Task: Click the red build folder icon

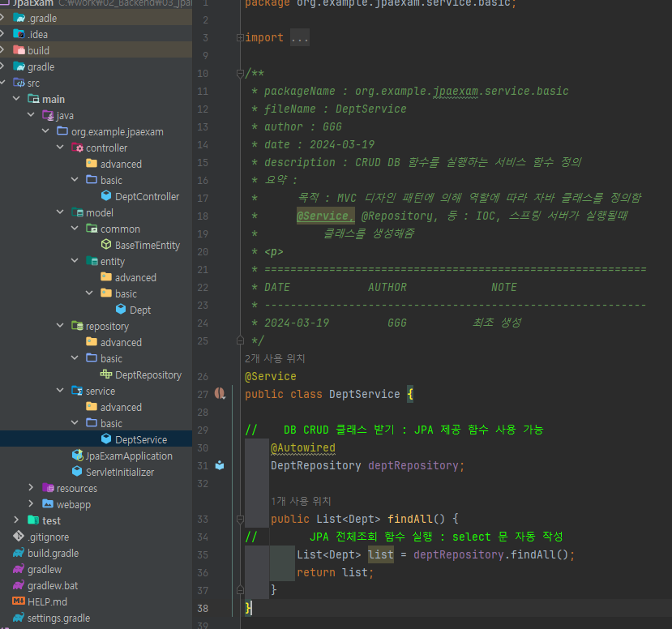Action: pos(19,50)
